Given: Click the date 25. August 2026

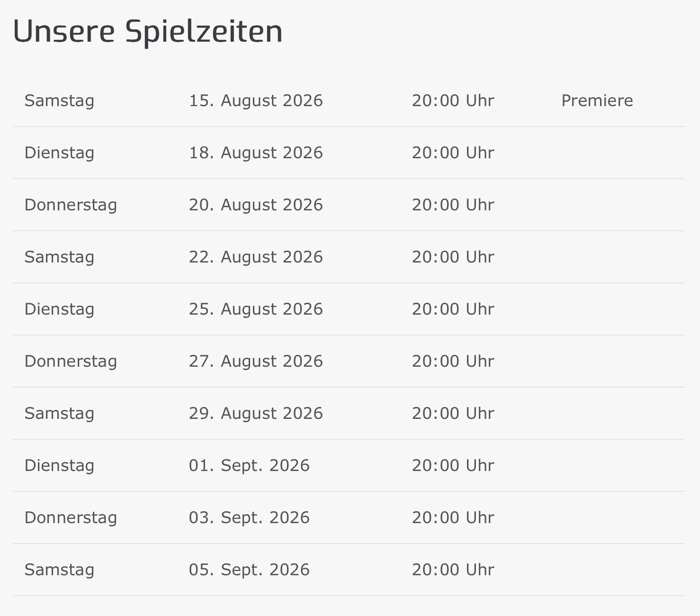Looking at the screenshot, I should pos(256,309).
